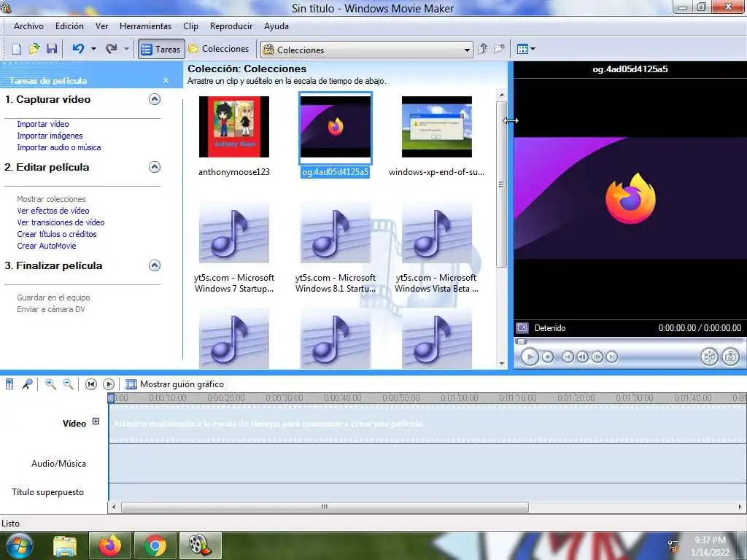Screen dimensions: 747x560
Task: Select the anthonymoose123 clip thumbnail
Action: point(234,127)
